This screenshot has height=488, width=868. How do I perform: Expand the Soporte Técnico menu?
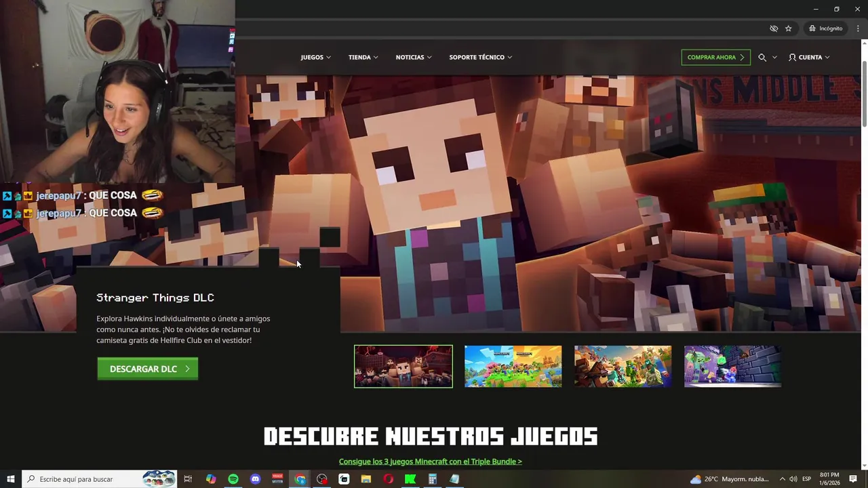pos(481,58)
